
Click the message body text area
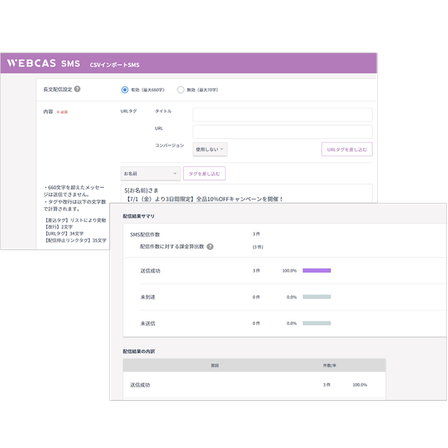click(x=246, y=194)
